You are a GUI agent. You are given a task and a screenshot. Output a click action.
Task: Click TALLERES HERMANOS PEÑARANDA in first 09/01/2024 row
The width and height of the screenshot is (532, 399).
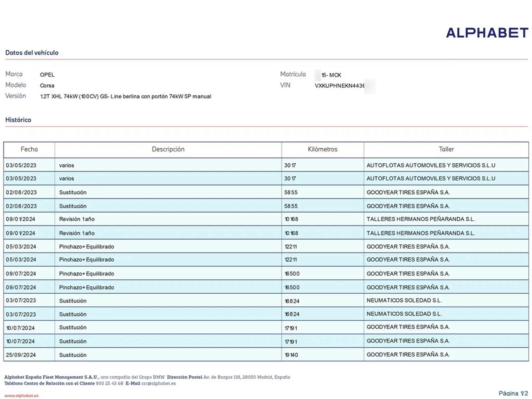[x=421, y=219]
